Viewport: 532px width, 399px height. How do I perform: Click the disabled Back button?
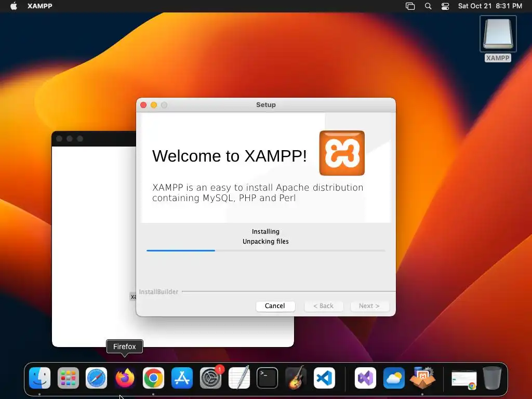tap(324, 305)
